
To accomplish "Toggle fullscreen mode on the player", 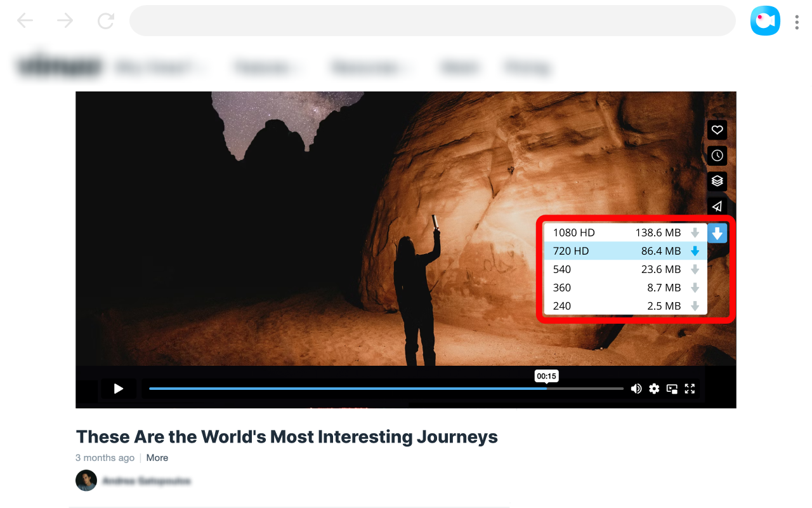I will (690, 389).
